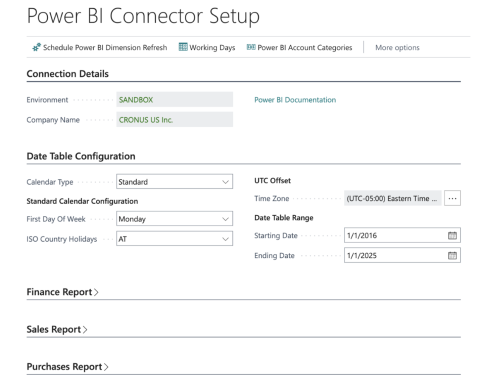Open the First Day Of Week dropdown

point(174,219)
